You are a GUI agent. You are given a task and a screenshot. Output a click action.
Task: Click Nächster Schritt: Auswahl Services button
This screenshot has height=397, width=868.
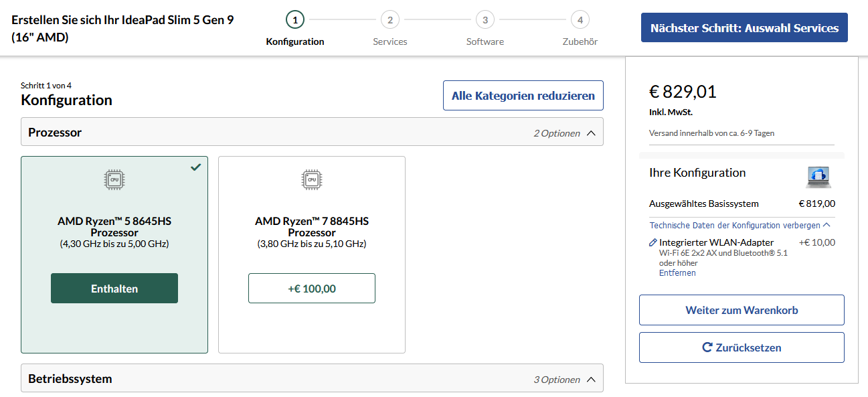744,28
